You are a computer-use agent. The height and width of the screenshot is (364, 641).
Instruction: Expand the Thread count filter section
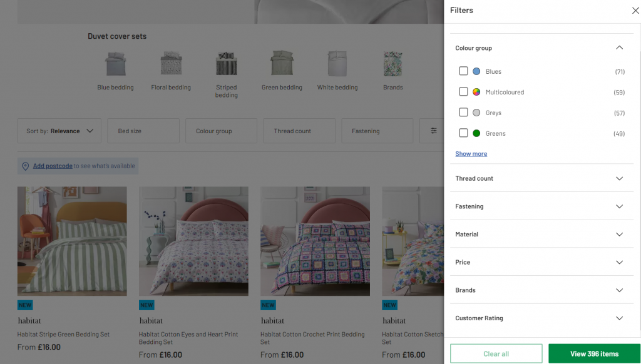click(x=619, y=178)
